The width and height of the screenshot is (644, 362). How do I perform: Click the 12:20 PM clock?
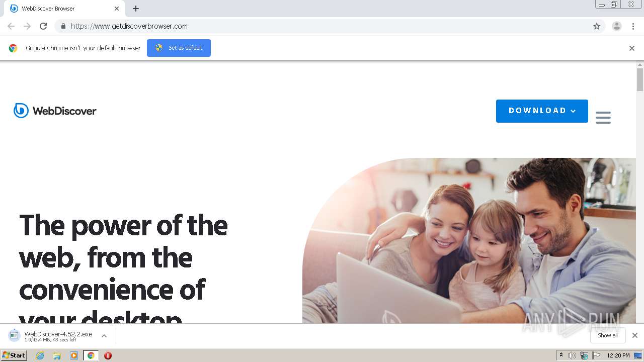tap(618, 355)
